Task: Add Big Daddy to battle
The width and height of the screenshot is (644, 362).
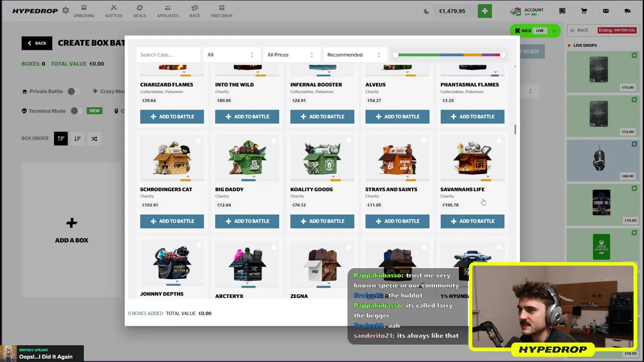Action: [247, 221]
